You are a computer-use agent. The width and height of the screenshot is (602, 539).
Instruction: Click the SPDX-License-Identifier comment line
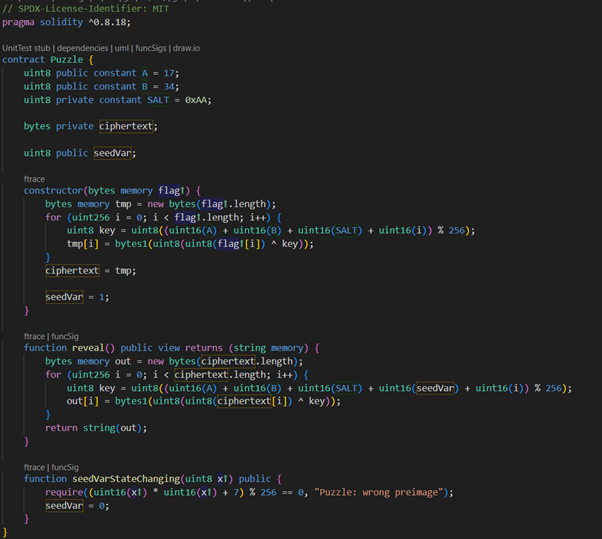(x=85, y=8)
